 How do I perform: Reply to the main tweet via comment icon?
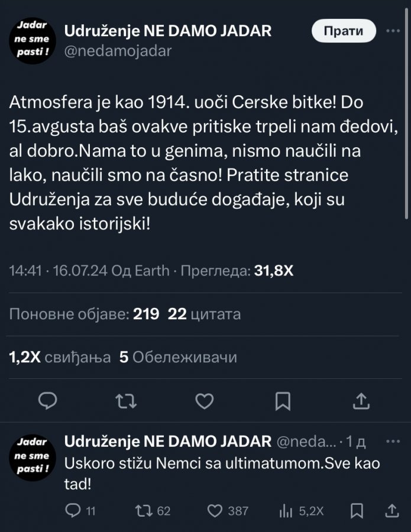tap(47, 402)
